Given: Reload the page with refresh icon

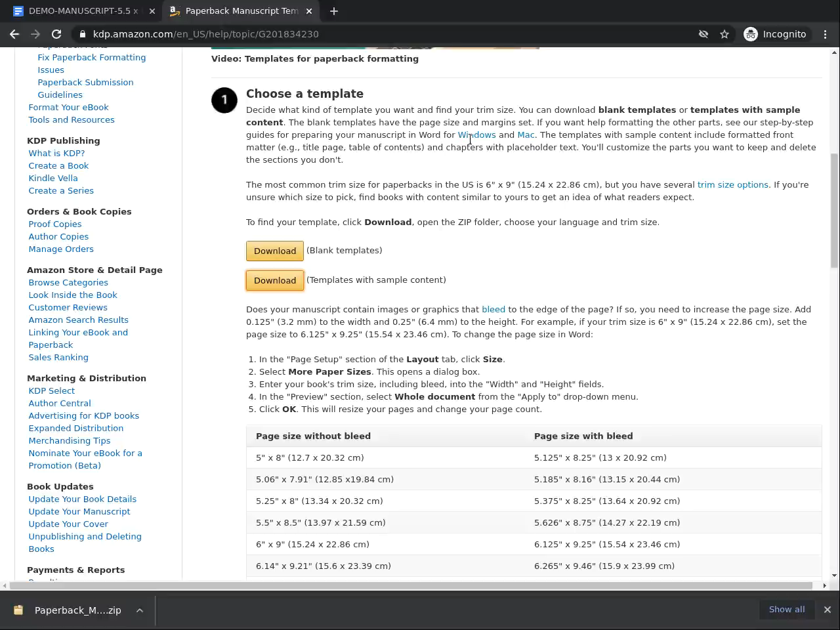Looking at the screenshot, I should (56, 34).
